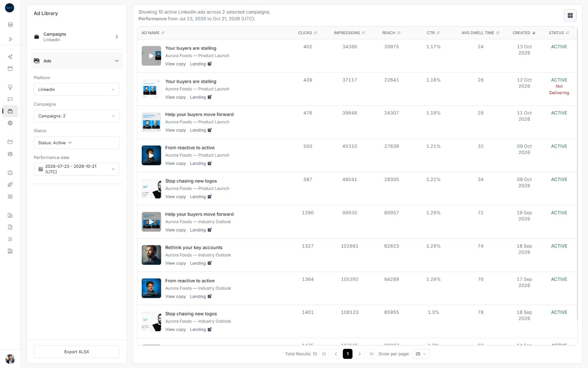Click the database stack icon in sidebar

(10, 25)
